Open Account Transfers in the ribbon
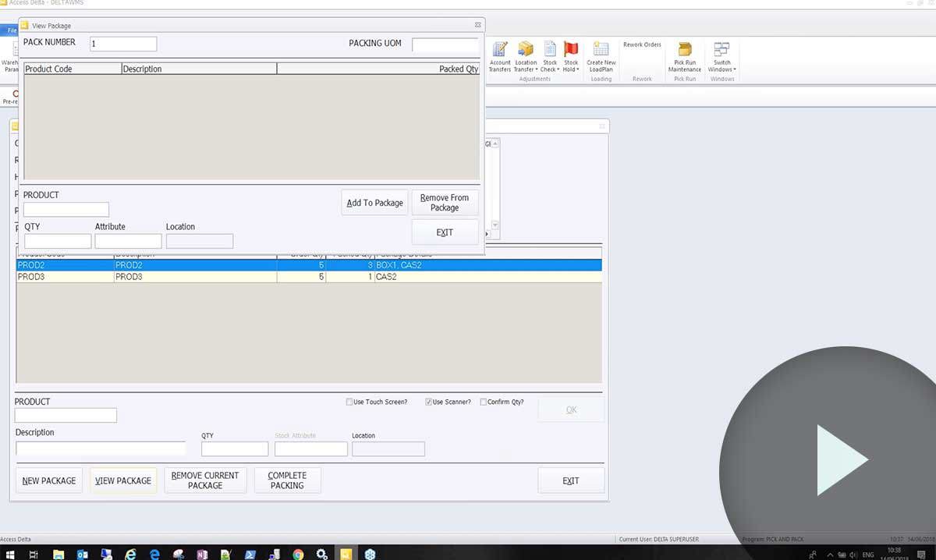The height and width of the screenshot is (560, 936). 499,56
